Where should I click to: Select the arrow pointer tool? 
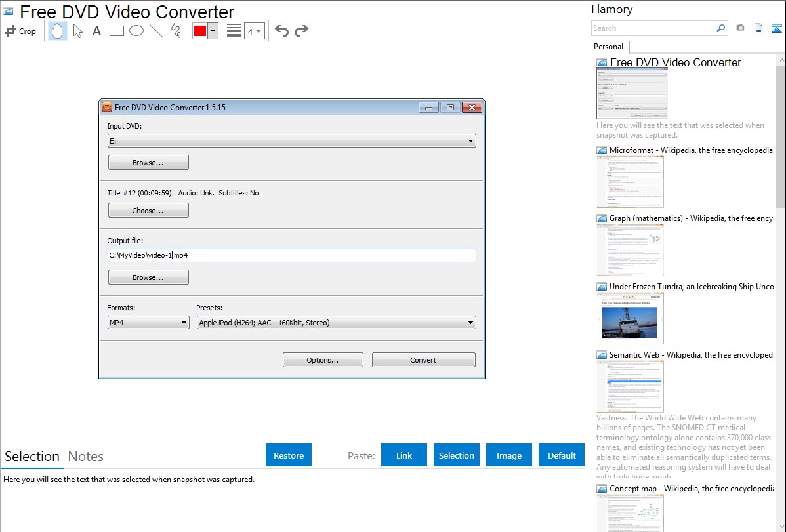(x=77, y=31)
